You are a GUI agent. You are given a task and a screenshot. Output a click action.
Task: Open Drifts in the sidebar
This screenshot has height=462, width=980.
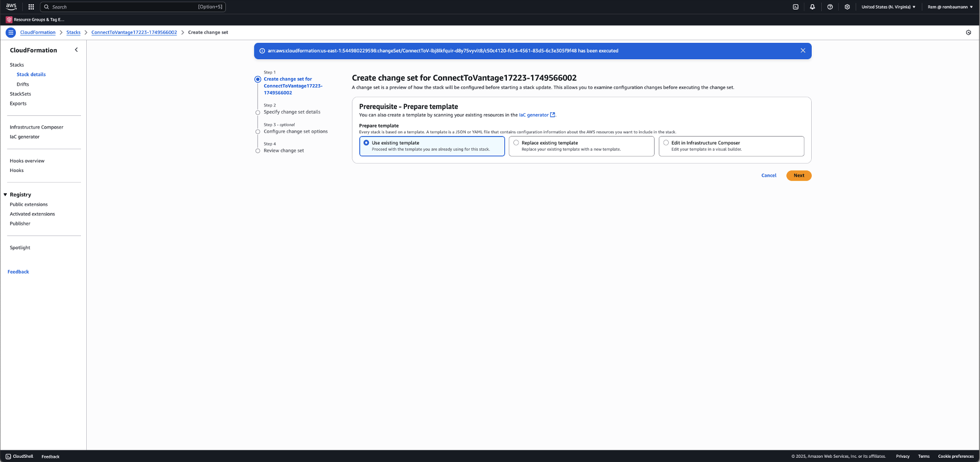[x=23, y=84]
